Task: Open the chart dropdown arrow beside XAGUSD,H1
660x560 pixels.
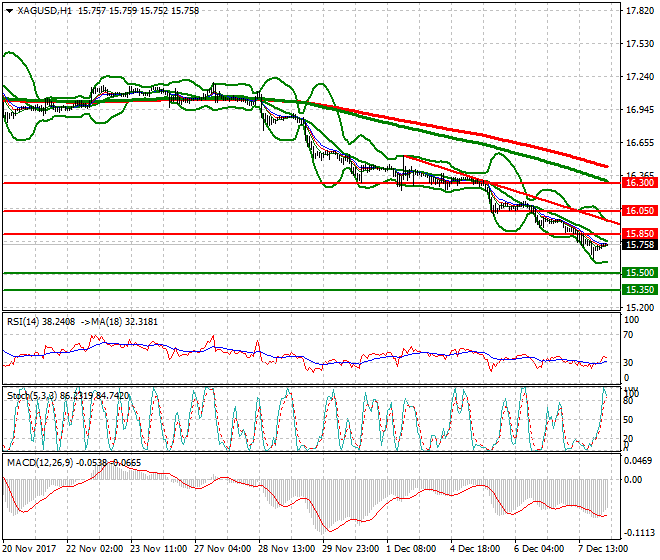Action: tap(9, 11)
